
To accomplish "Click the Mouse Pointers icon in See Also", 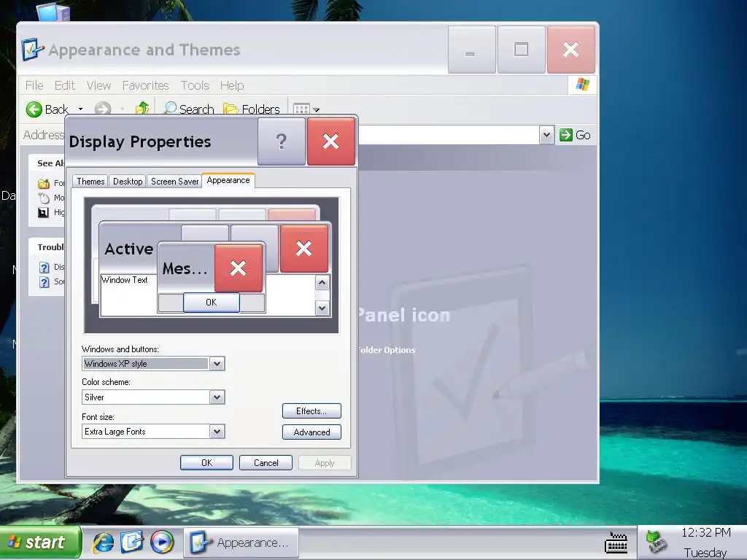I will click(43, 198).
